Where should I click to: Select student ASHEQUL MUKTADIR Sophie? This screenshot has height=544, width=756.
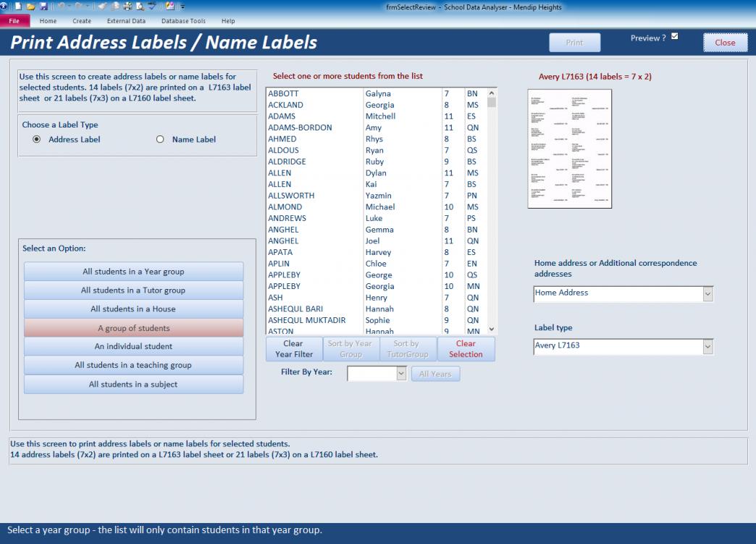(376, 320)
